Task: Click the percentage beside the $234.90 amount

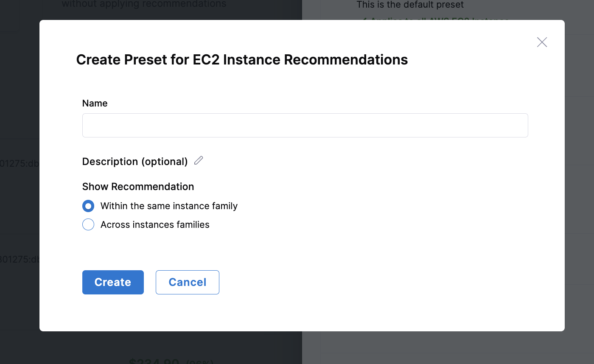Action: pos(199,362)
